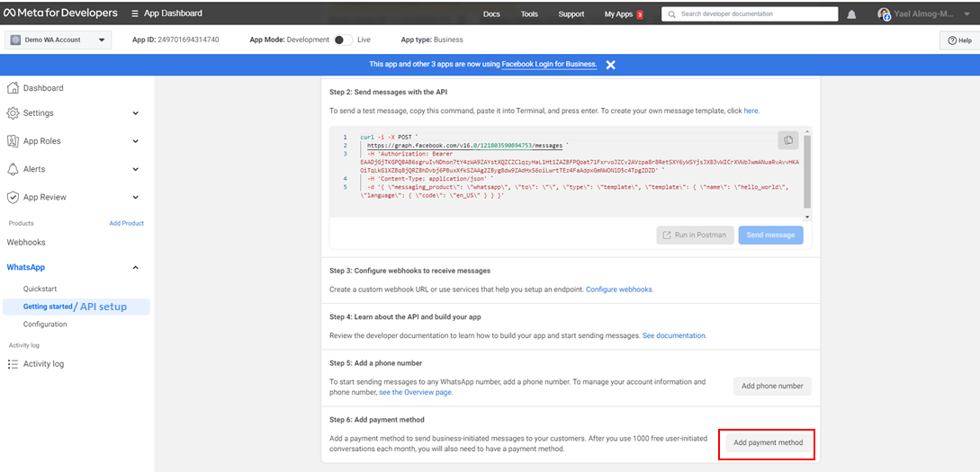Click 'App type: Business' text
Image resolution: width=980 pixels, height=472 pixels.
point(432,40)
